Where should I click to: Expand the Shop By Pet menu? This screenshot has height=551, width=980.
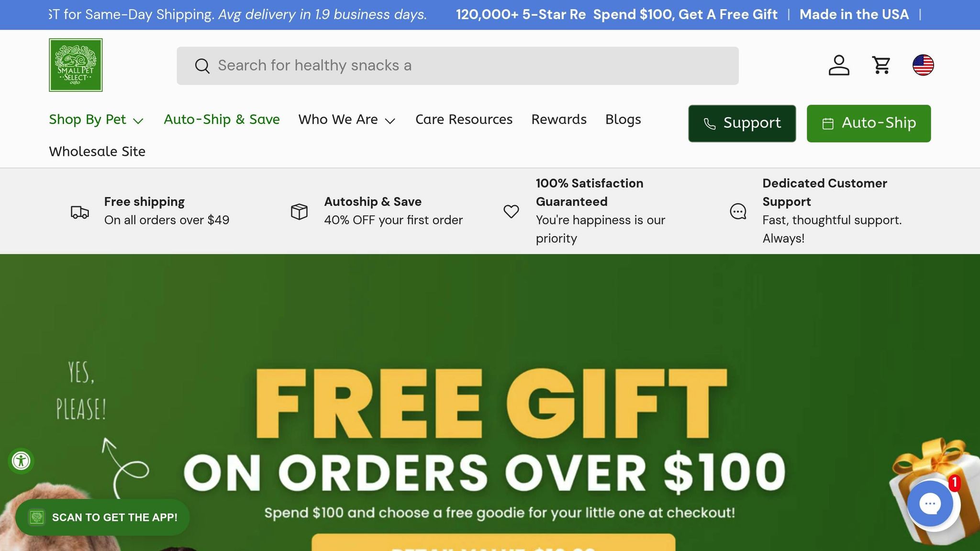[96, 120]
